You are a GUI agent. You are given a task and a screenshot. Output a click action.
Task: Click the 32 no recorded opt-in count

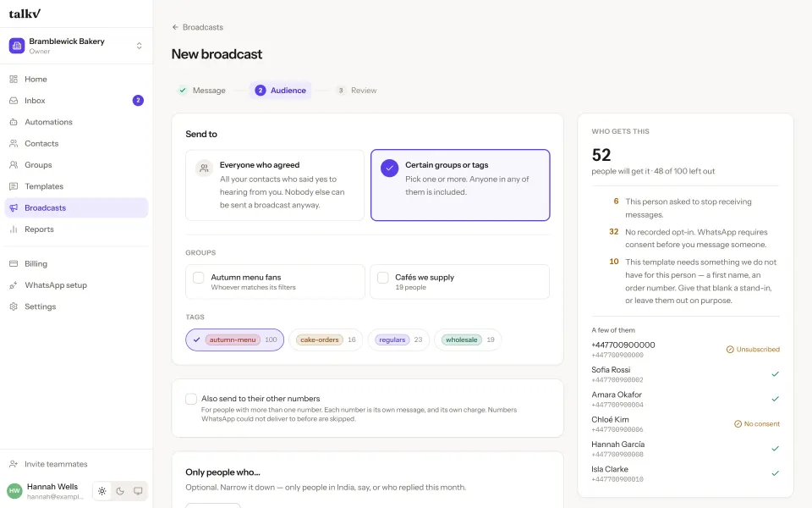614,232
